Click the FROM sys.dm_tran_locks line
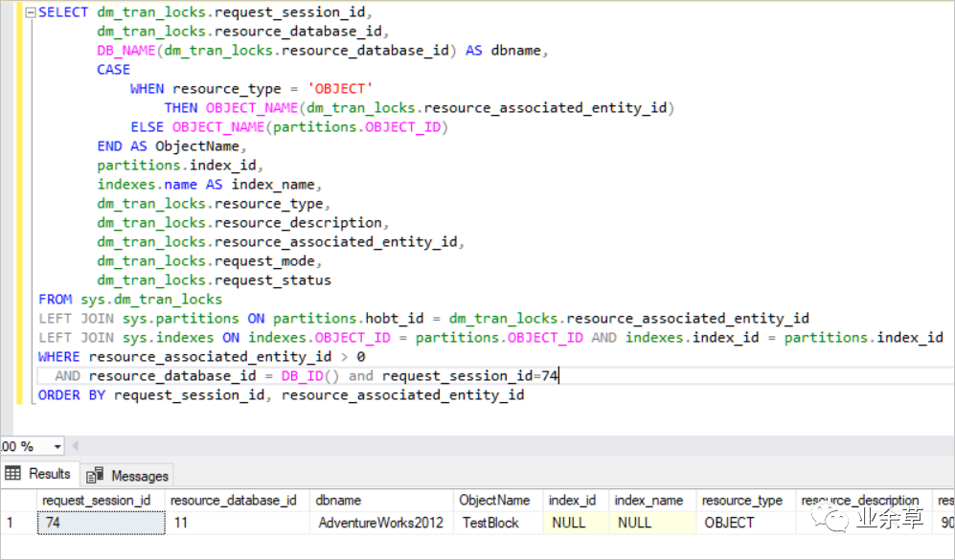This screenshot has width=955, height=560. pos(130,300)
